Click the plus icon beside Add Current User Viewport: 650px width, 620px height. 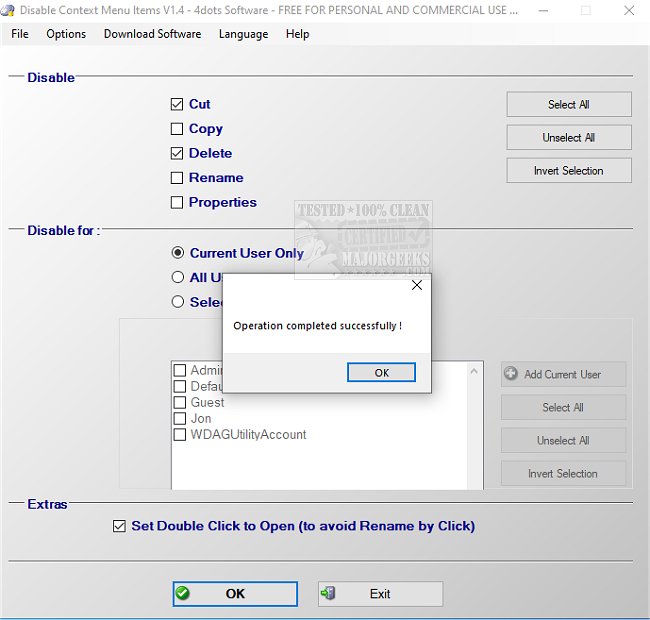click(x=511, y=373)
